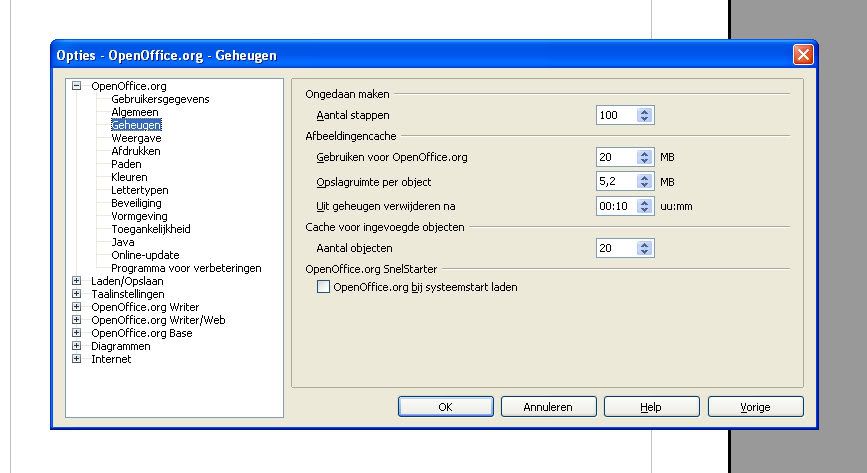This screenshot has width=867, height=473.
Task: Increase Aantal objecten with up arrow
Action: point(644,245)
